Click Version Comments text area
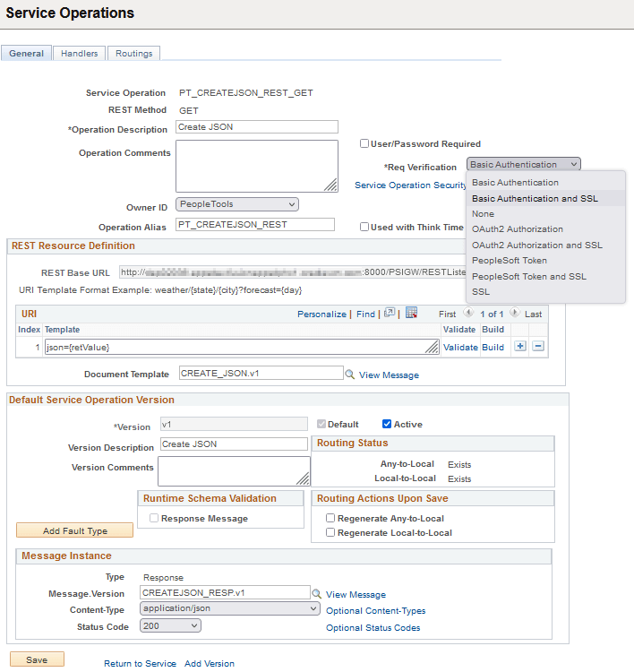This screenshot has height=672, width=634. 234,471
